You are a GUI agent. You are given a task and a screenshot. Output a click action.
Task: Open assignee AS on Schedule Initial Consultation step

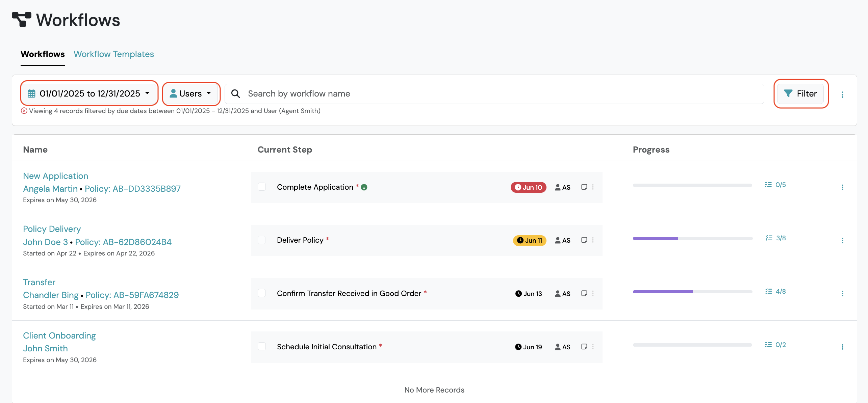coord(562,347)
